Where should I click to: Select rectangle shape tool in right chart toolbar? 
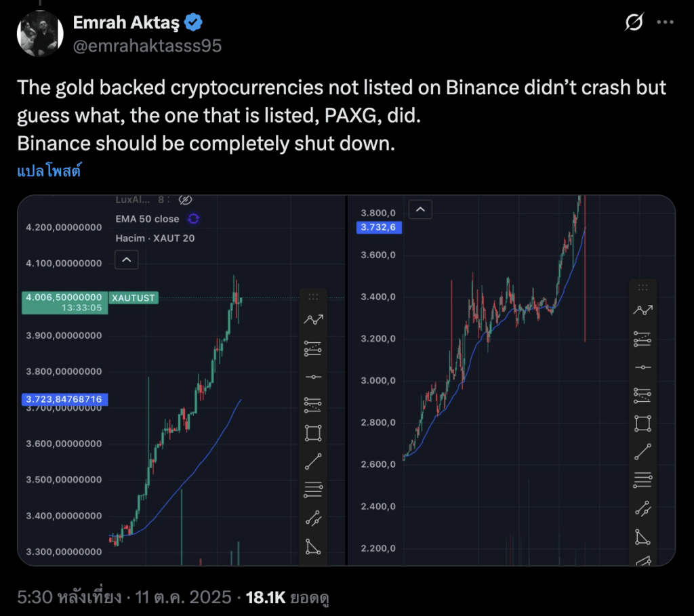(642, 423)
